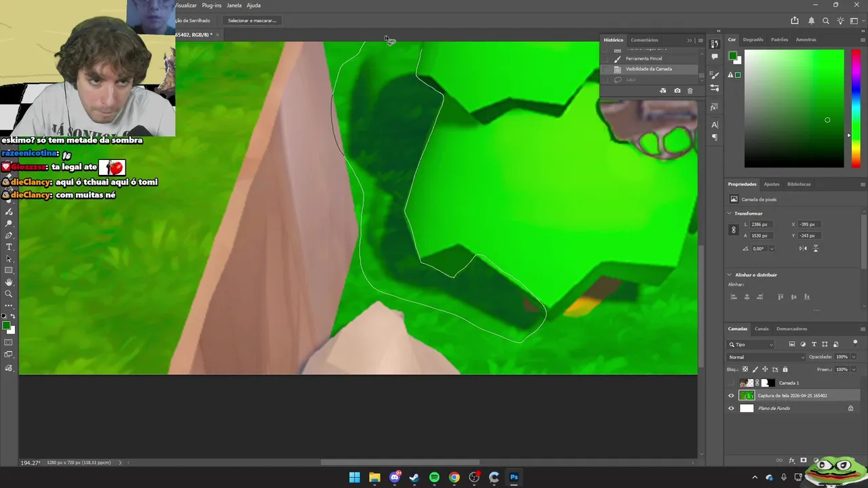Open the Comments speech-bubble panel icon
This screenshot has height=488, width=868.
(714, 57)
